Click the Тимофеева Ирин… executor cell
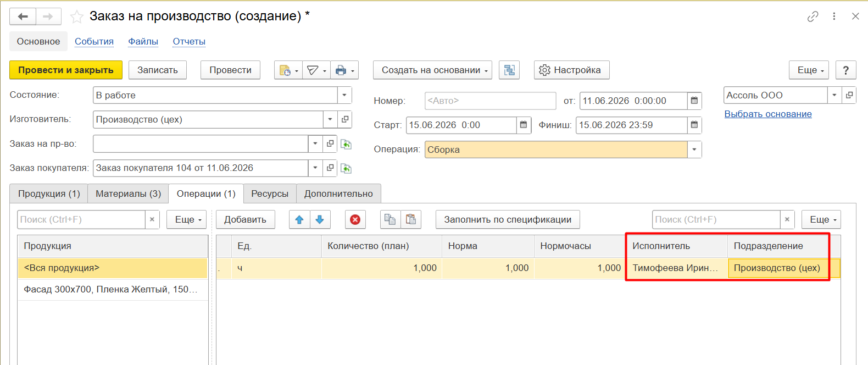Screen dimensions: 868x365 pyautogui.click(x=676, y=268)
